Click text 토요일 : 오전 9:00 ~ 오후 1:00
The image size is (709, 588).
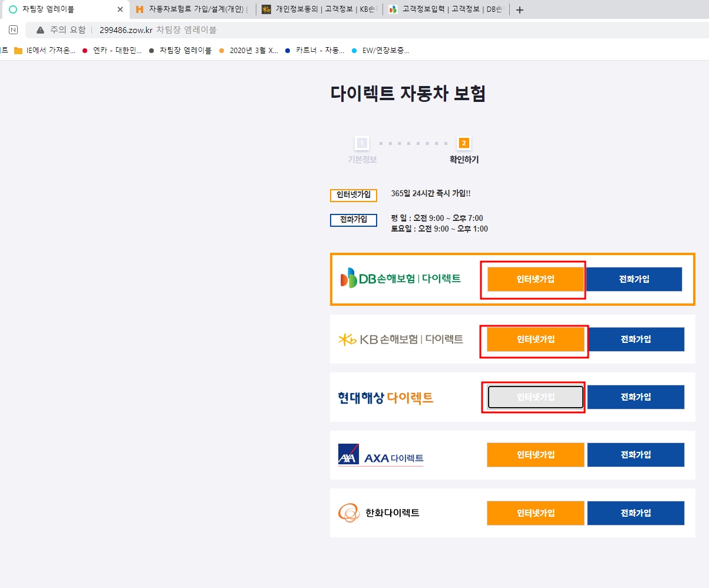pos(440,229)
